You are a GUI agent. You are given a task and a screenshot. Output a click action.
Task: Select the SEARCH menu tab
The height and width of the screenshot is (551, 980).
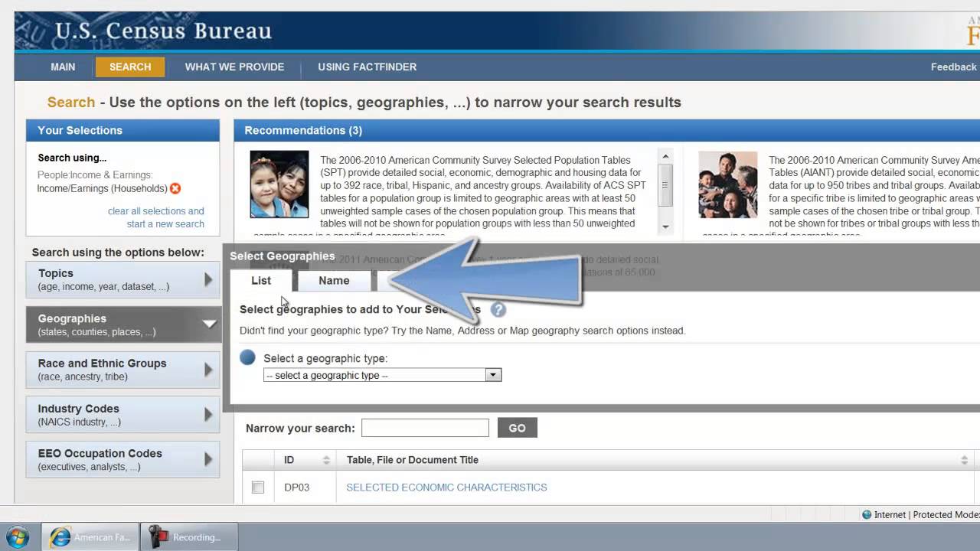(x=130, y=67)
